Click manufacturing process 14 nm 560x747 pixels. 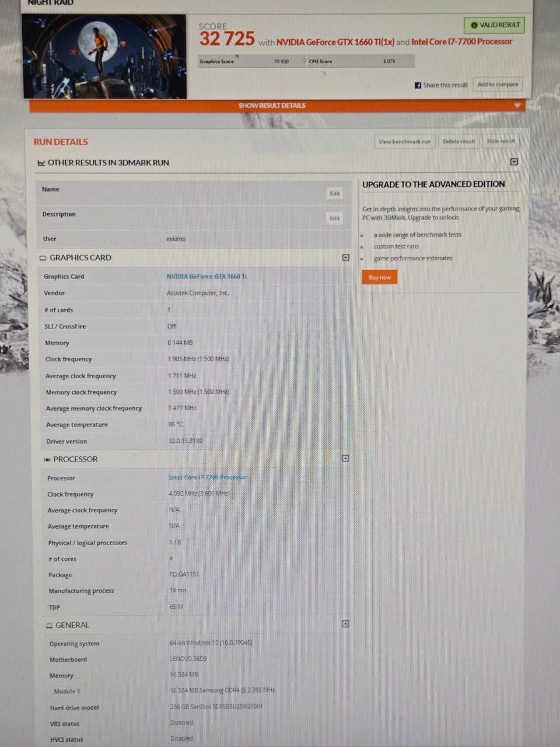[x=178, y=590]
